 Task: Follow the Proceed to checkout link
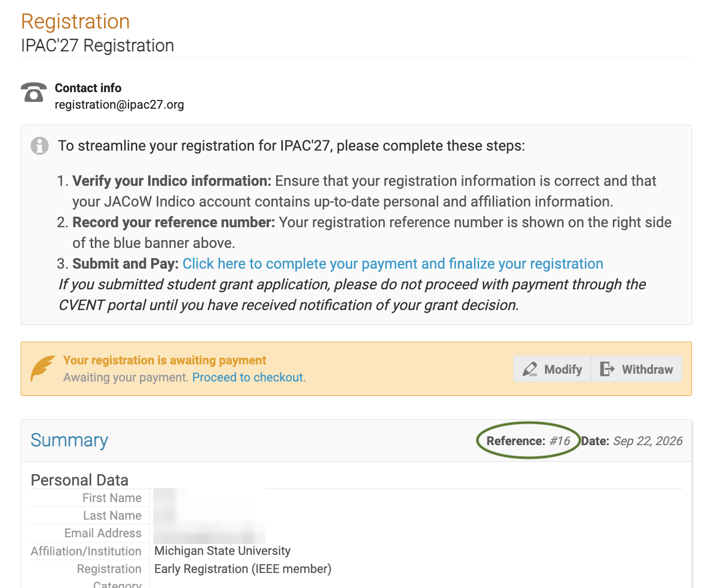coord(248,377)
